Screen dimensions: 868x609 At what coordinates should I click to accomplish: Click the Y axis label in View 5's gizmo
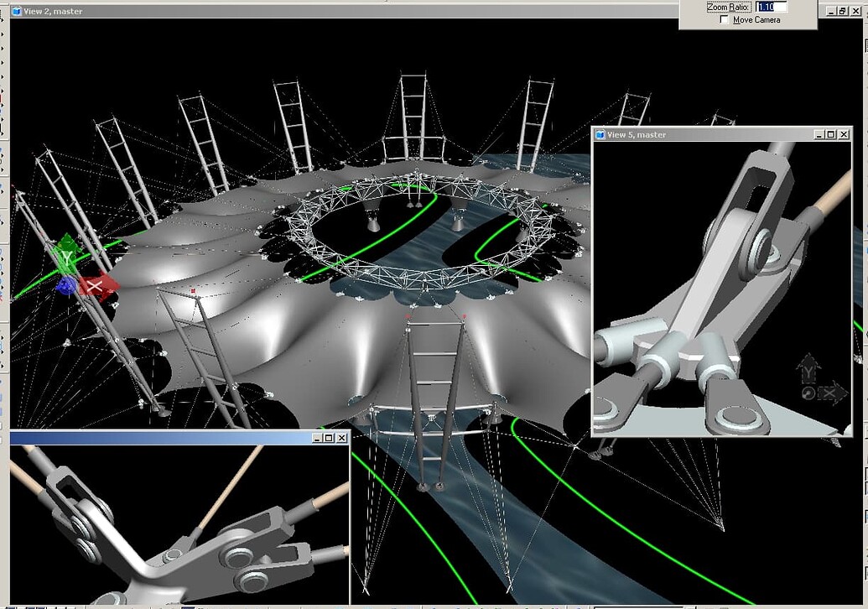[x=808, y=372]
